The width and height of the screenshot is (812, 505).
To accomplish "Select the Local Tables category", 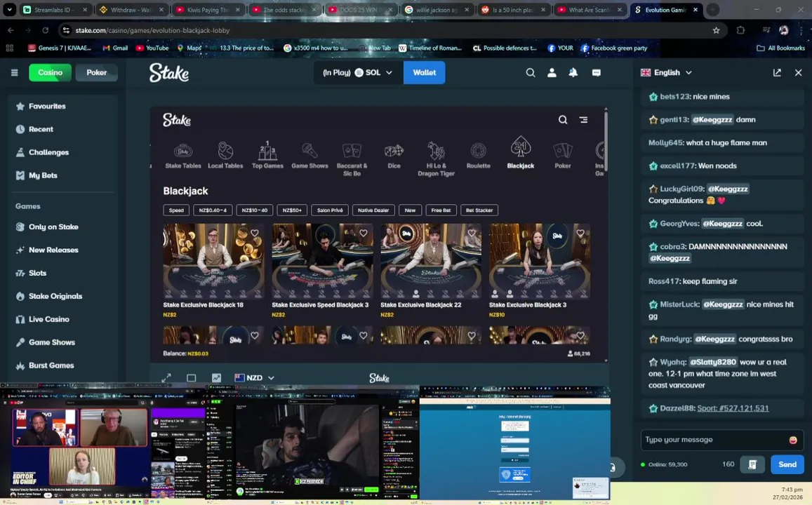I will 225,156.
